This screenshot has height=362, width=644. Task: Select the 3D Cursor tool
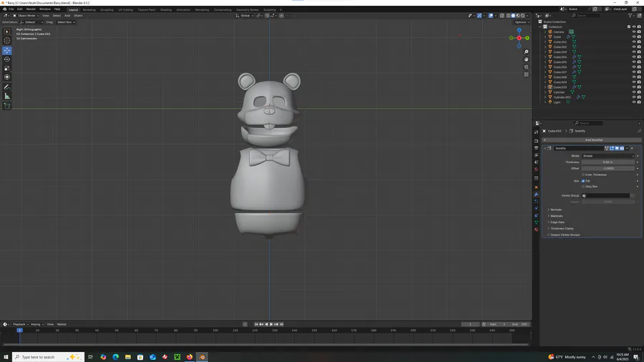click(x=7, y=41)
